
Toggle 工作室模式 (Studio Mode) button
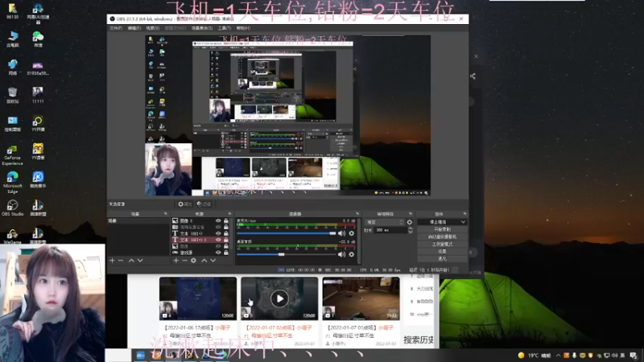[x=442, y=245]
